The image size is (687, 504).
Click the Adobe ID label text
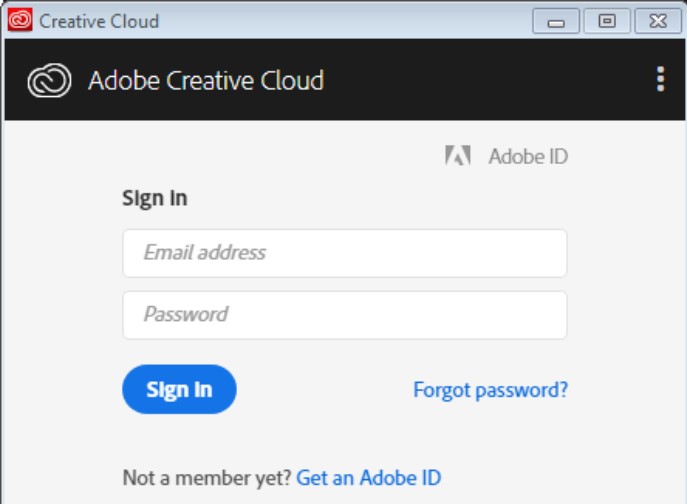(x=528, y=156)
